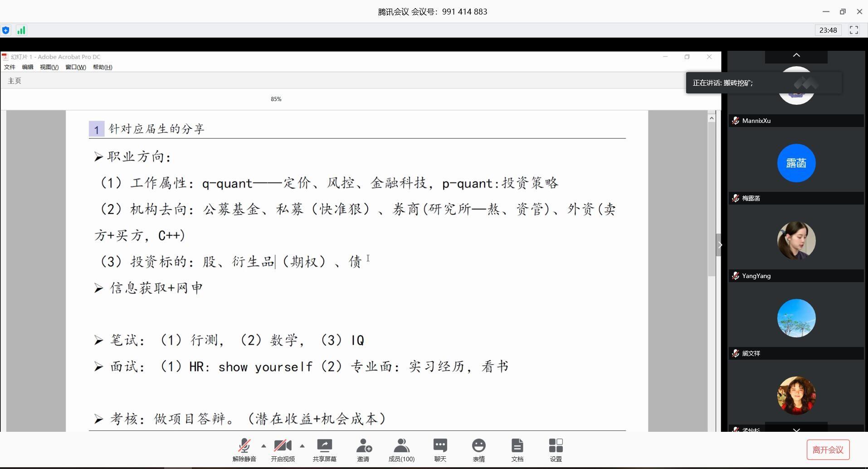Open the Invite (邀请) icon
The width and height of the screenshot is (868, 469).
click(x=363, y=450)
